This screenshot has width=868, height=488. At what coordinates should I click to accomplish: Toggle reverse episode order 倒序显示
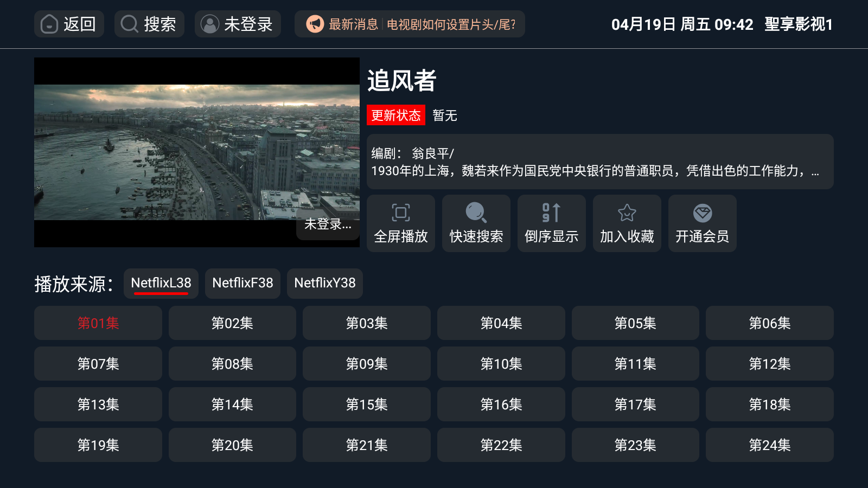[551, 223]
